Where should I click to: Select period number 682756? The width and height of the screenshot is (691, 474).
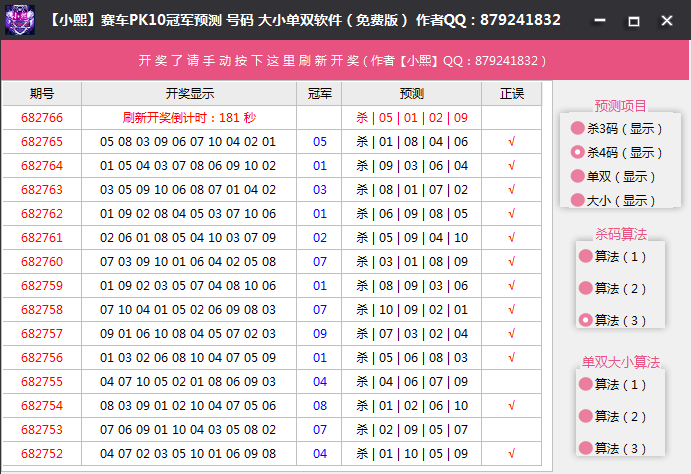tap(42, 358)
